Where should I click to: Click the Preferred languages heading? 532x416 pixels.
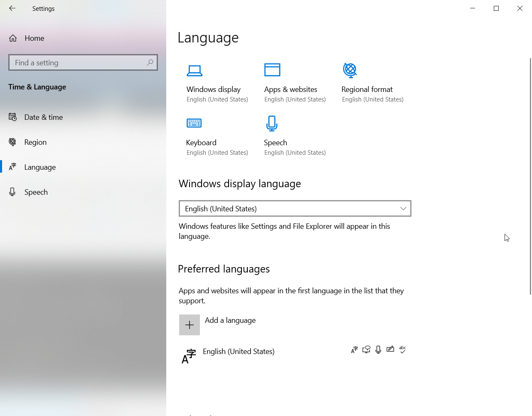pyautogui.click(x=224, y=269)
